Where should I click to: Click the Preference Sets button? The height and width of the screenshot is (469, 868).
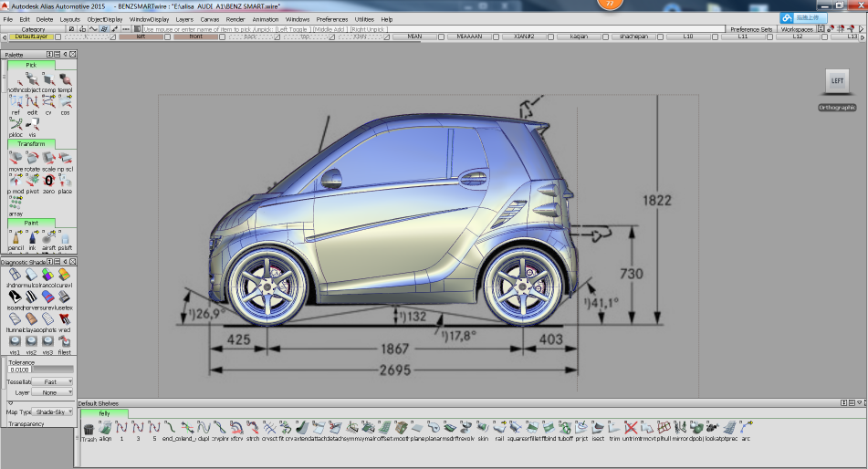click(752, 29)
